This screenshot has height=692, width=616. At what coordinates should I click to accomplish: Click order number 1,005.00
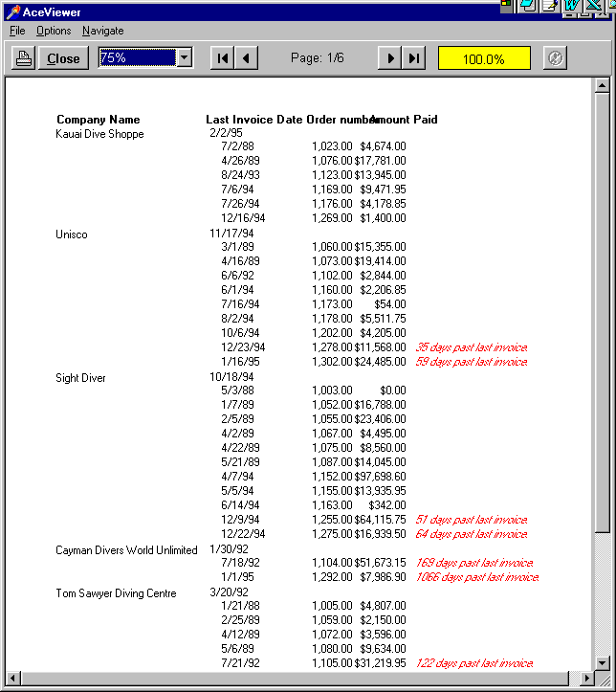(x=333, y=606)
